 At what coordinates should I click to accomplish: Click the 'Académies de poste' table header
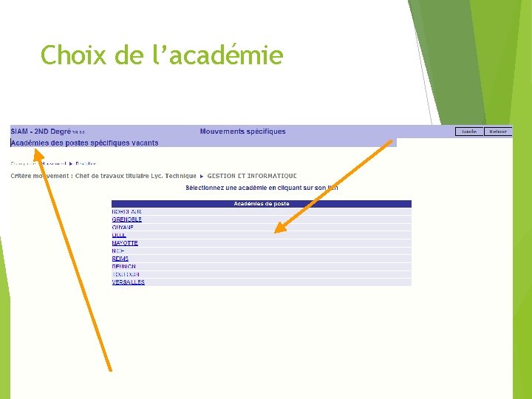click(x=262, y=204)
